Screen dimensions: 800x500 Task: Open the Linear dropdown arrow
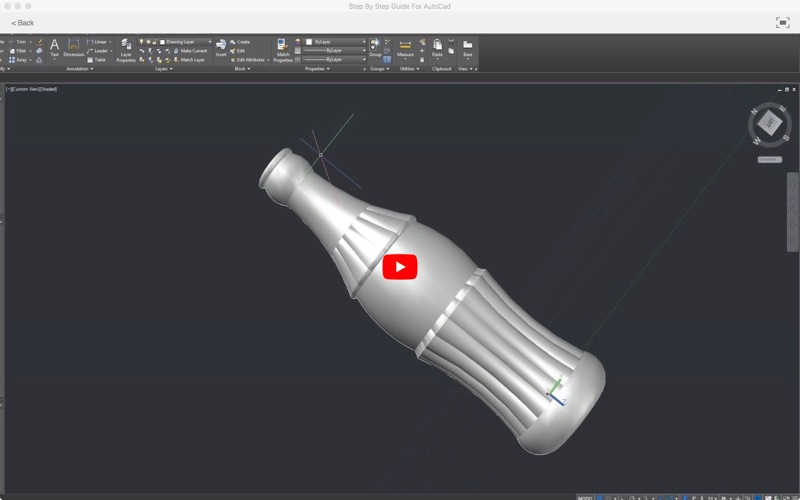(111, 42)
